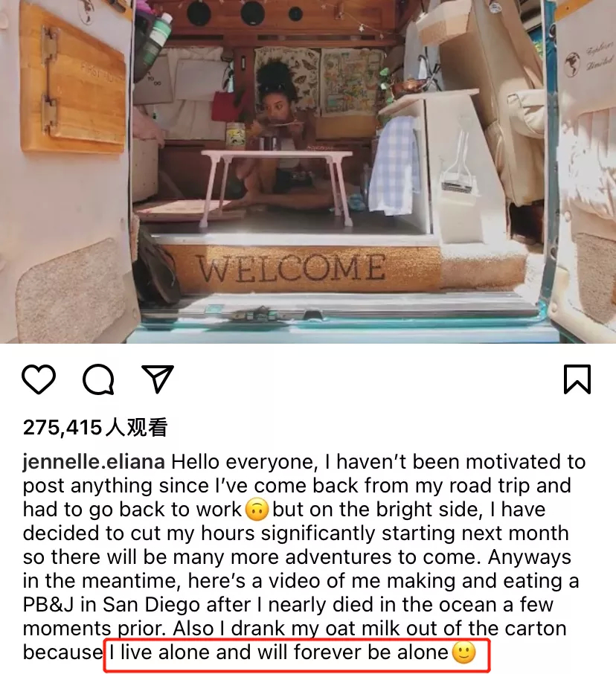The width and height of the screenshot is (616, 674).
Task: View the 275,415 人观看 viewer count
Action: click(95, 427)
